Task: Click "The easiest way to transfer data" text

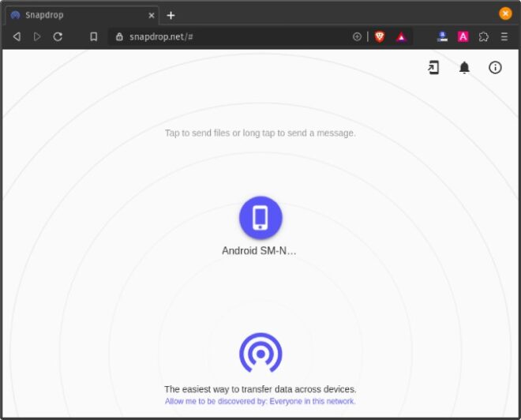Action: click(260, 389)
